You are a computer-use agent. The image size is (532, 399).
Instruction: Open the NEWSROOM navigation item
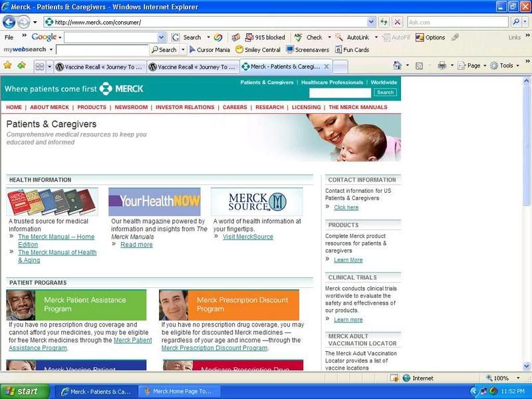click(x=131, y=107)
